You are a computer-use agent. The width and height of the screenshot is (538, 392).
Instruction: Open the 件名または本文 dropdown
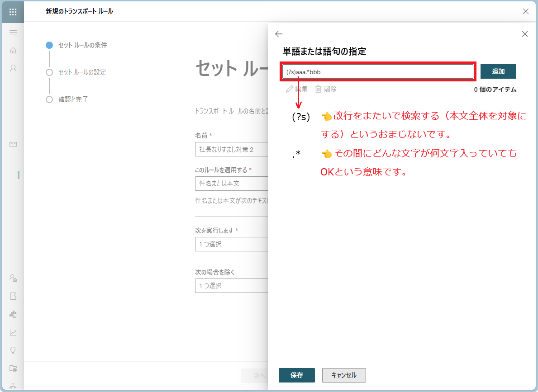tap(231, 184)
